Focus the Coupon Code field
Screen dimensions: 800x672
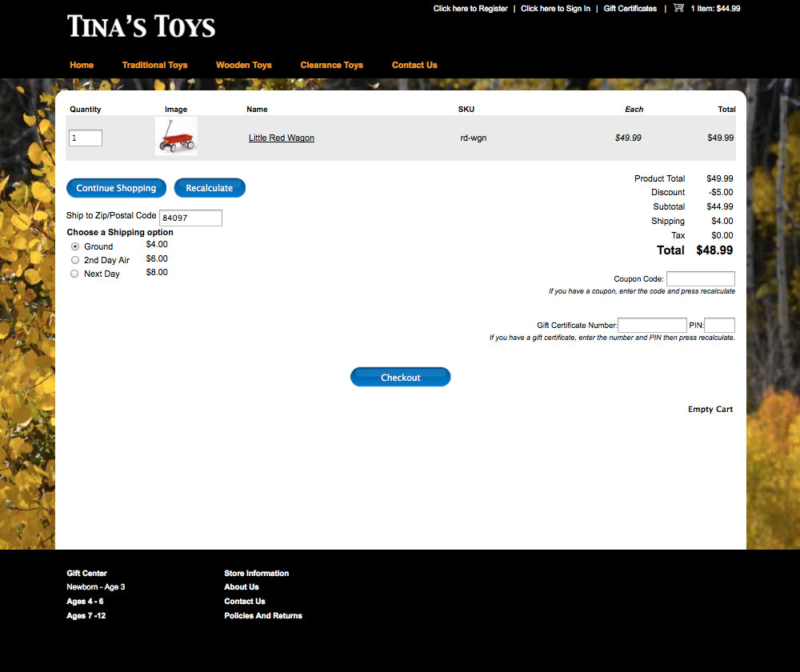tap(700, 279)
